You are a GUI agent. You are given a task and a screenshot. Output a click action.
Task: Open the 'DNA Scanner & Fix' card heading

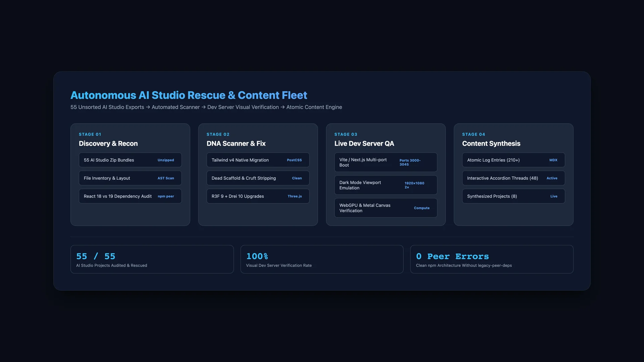[236, 143]
